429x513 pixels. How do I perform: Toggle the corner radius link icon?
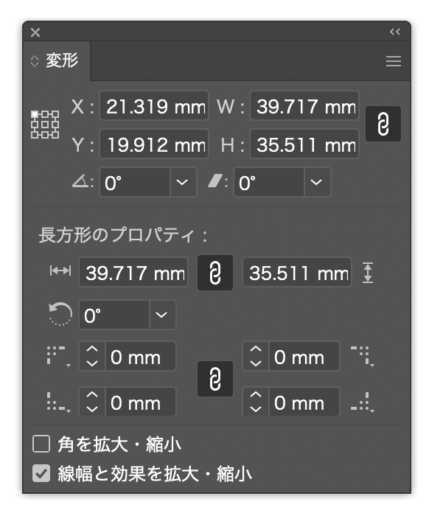[215, 379]
